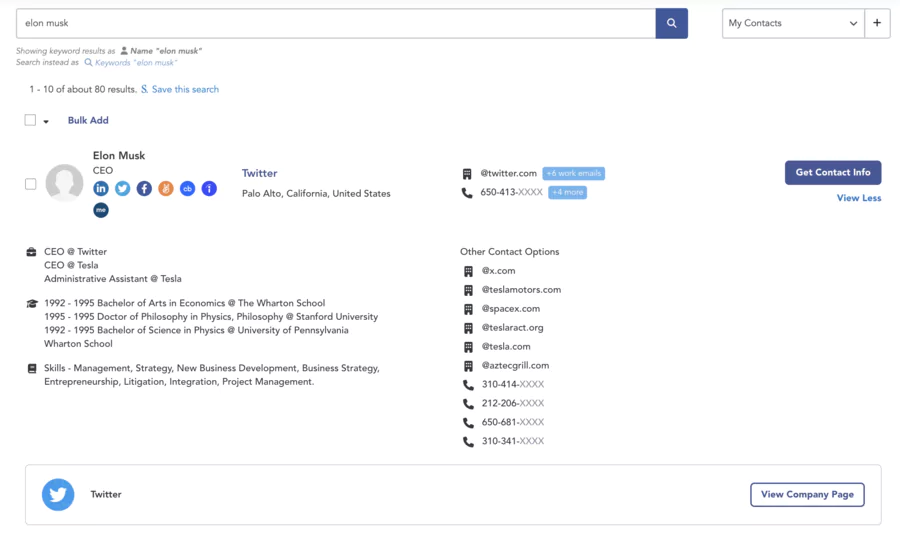This screenshot has width=900, height=534.
Task: Click the blue search magnifier button
Action: [672, 24]
